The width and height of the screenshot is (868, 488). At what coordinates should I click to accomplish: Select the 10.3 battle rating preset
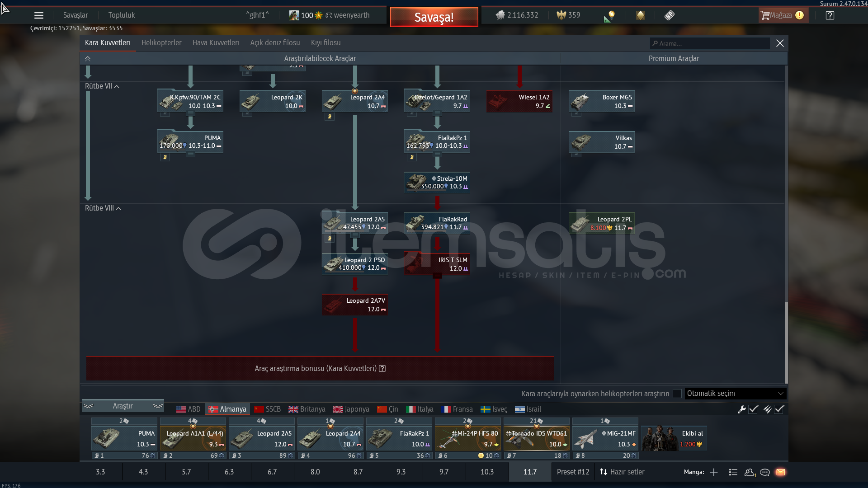click(x=487, y=472)
